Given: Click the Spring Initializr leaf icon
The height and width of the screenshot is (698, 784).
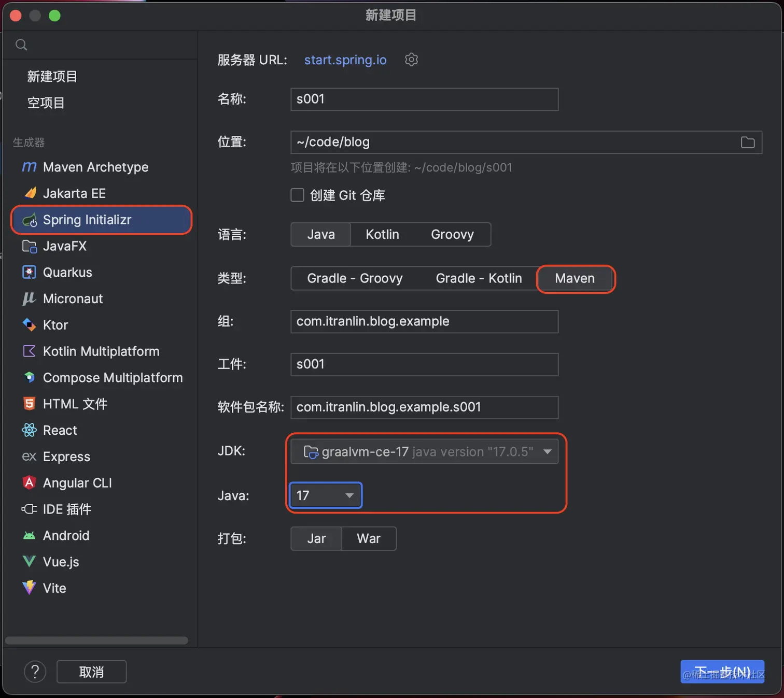Looking at the screenshot, I should coord(30,220).
